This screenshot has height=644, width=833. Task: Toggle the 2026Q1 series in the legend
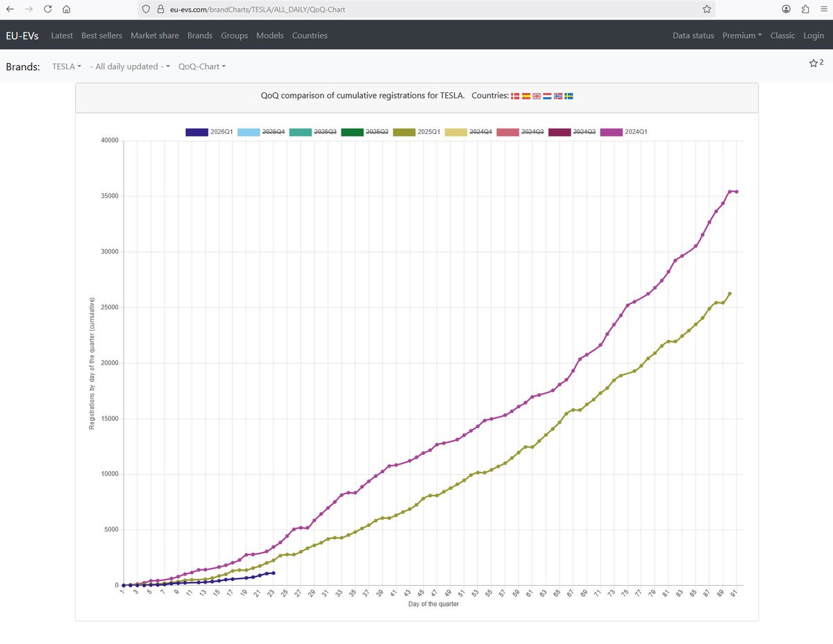click(209, 132)
